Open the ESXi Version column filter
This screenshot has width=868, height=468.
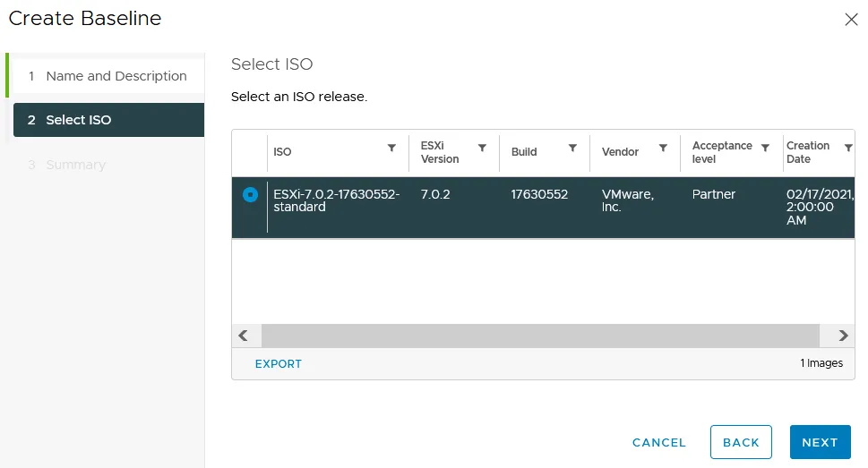tap(482, 149)
